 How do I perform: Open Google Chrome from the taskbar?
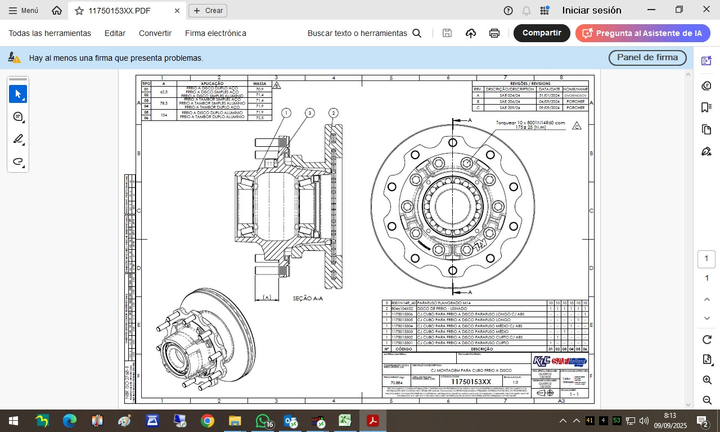click(208, 421)
